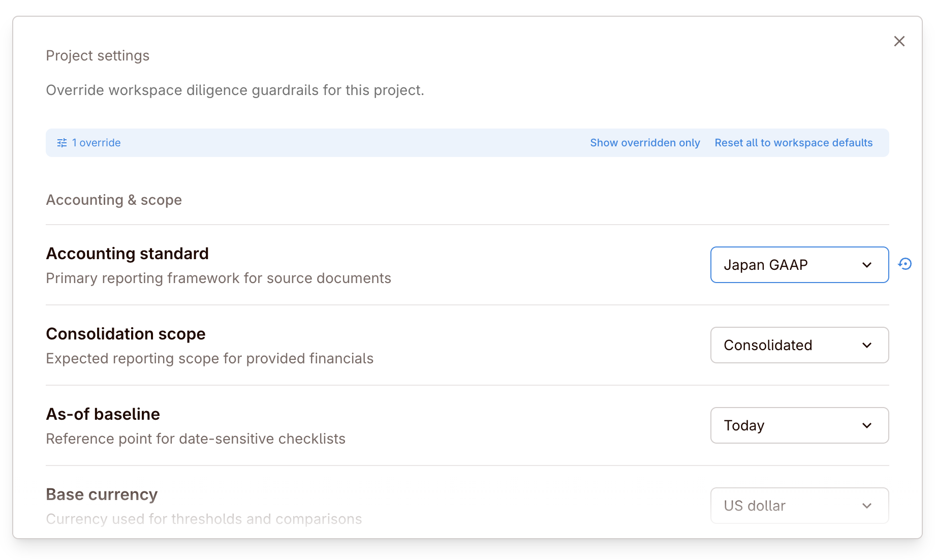
Task: Click the Base currency setting title
Action: point(102,494)
